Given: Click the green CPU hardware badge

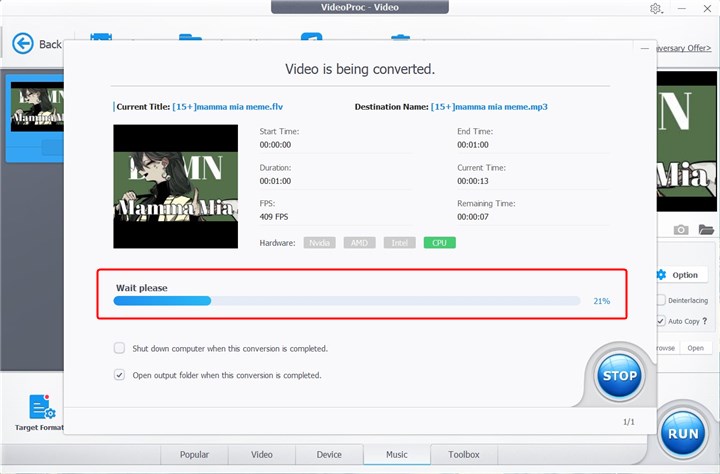Looking at the screenshot, I should (439, 243).
